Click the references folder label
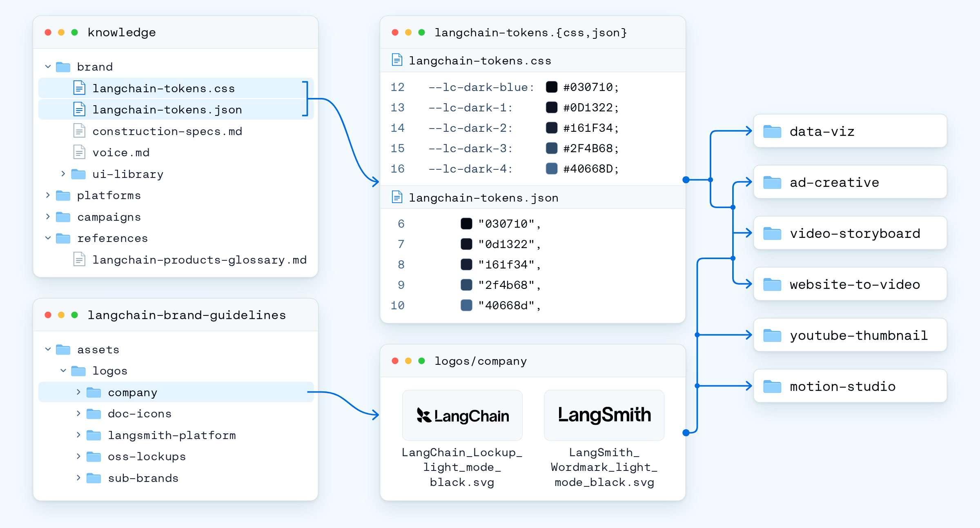980x528 pixels. coord(113,238)
